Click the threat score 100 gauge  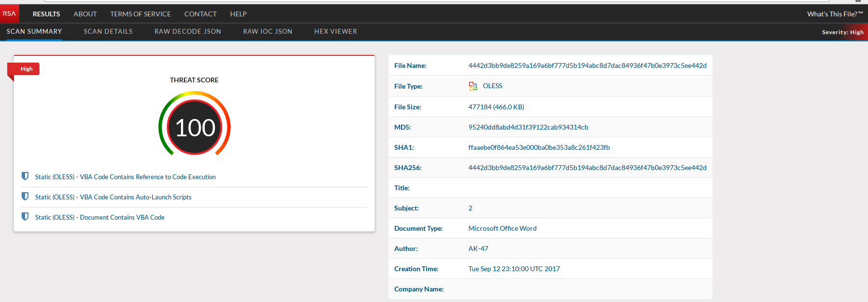coord(194,127)
